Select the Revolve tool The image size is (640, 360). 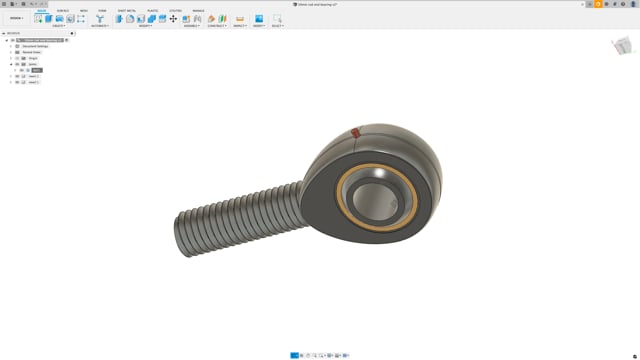(60, 19)
